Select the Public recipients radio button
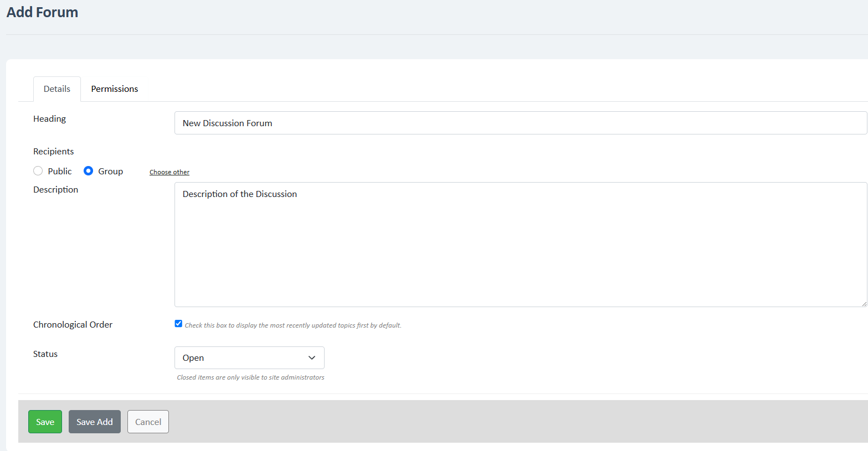 (x=38, y=171)
